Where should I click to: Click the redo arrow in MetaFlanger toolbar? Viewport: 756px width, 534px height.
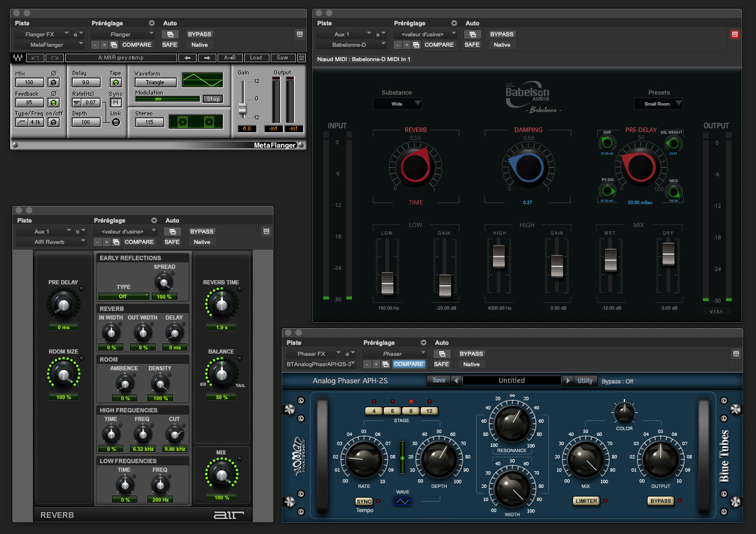click(x=54, y=58)
